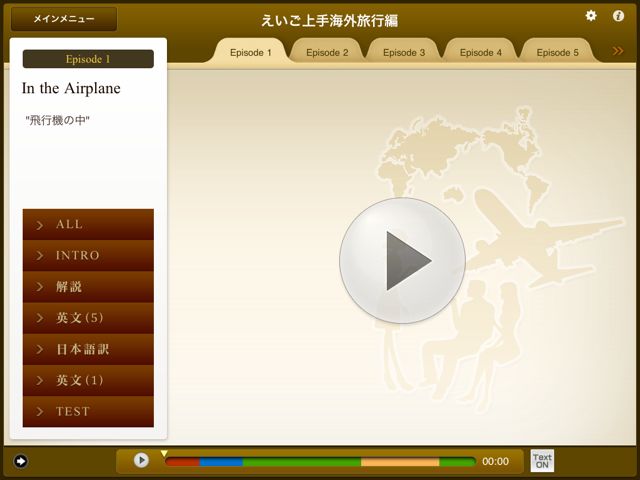640x480 pixels.
Task: Jump to the blue segment of the progress bar
Action: point(221,462)
